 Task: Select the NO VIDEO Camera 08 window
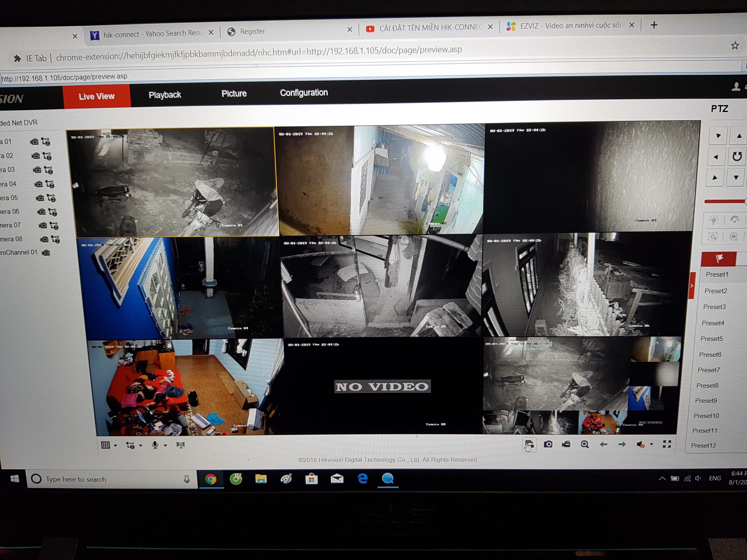(382, 386)
